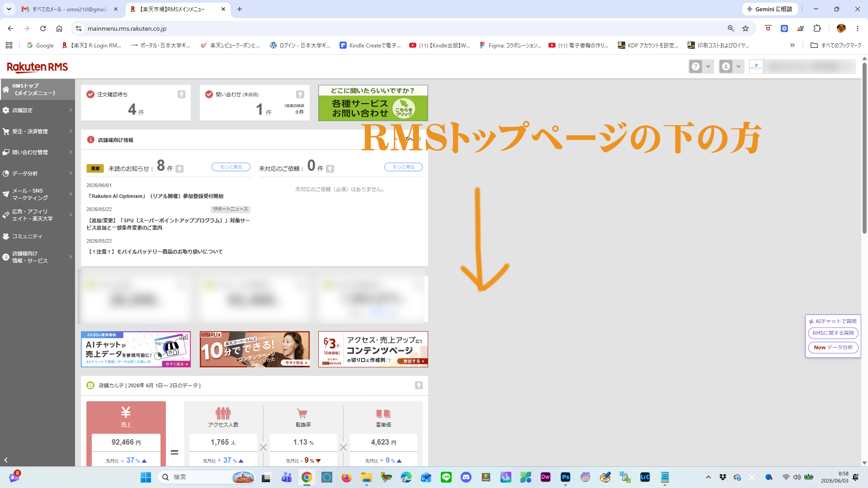Open the 問い合わせ(未返信) hint icon

[300, 94]
